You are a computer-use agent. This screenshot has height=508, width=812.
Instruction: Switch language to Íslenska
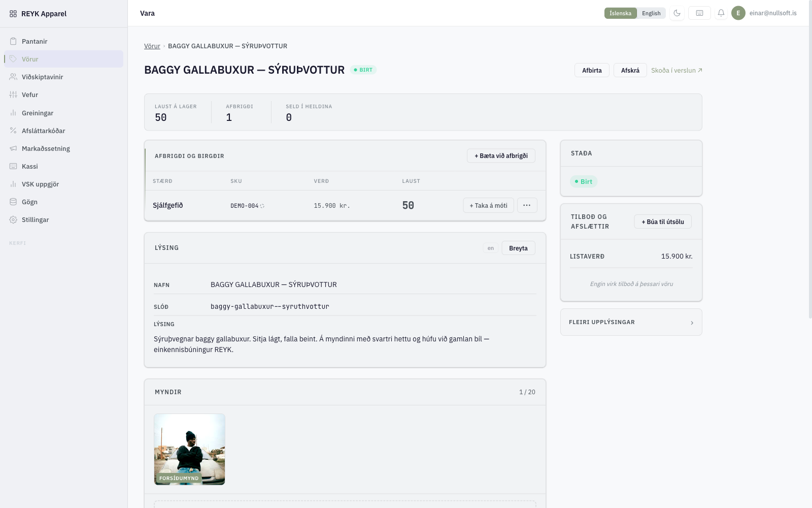point(621,13)
